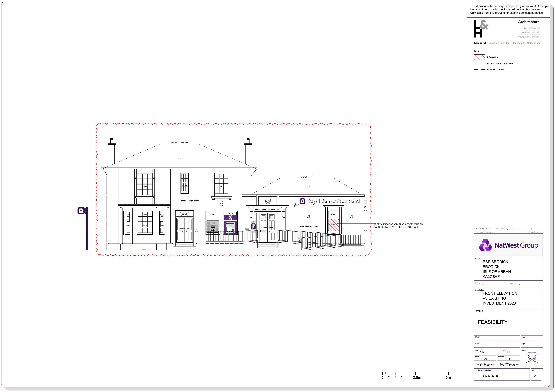Click the 'FEASIBILITY' status text
The image size is (555, 392).
[492, 322]
